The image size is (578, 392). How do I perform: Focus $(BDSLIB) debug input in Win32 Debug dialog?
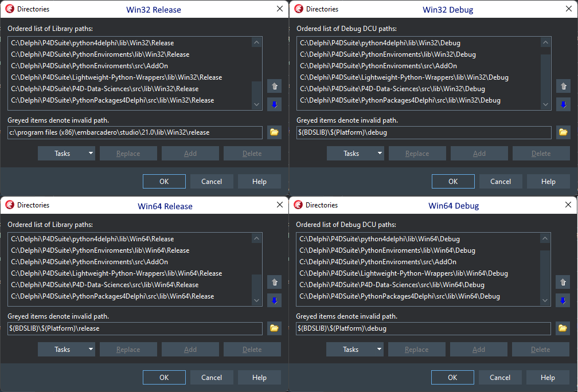(424, 132)
